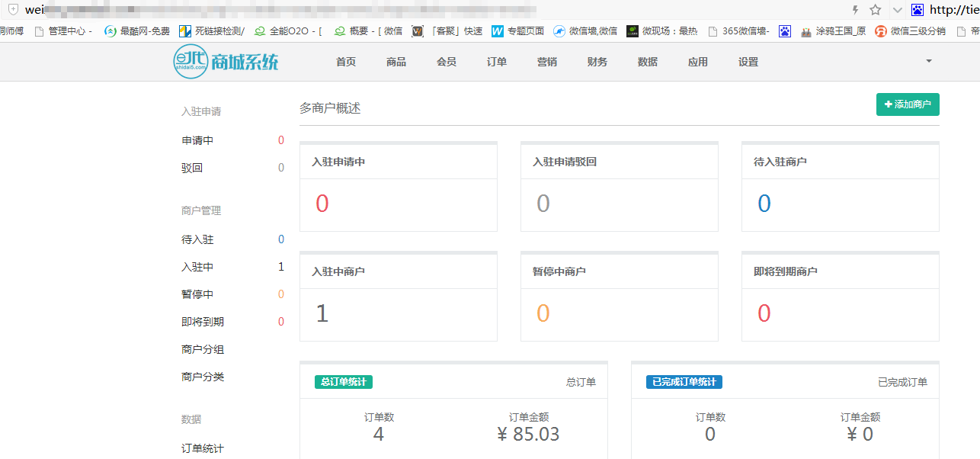Open the 订单 navigation menu
This screenshot has width=980, height=459.
pos(497,62)
